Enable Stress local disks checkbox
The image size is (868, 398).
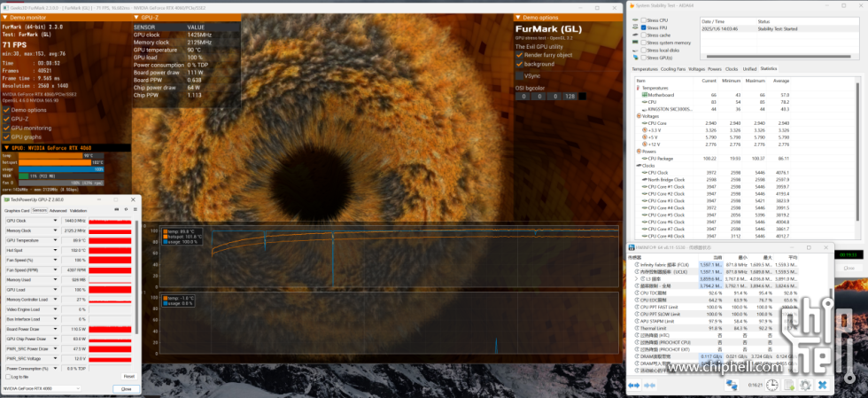(x=643, y=50)
